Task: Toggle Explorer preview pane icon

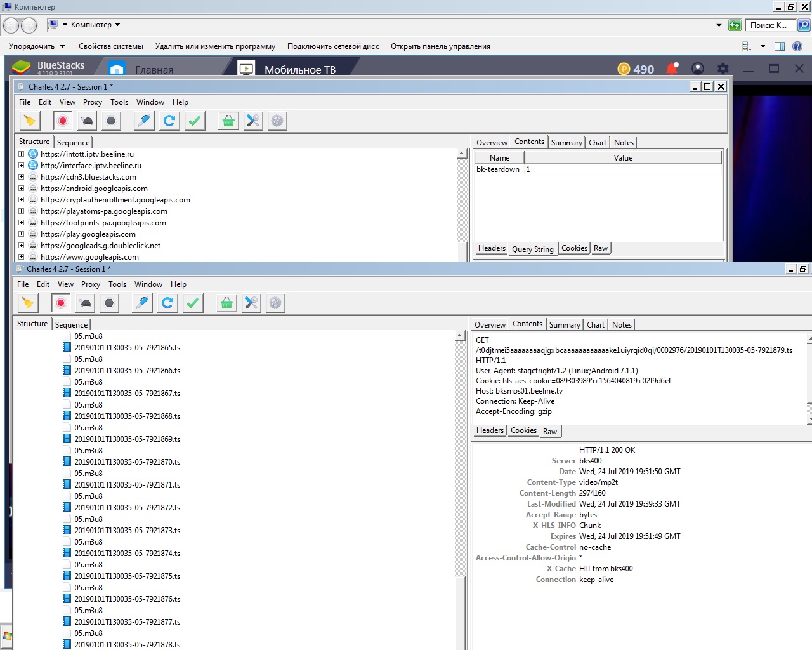Action: (780, 46)
